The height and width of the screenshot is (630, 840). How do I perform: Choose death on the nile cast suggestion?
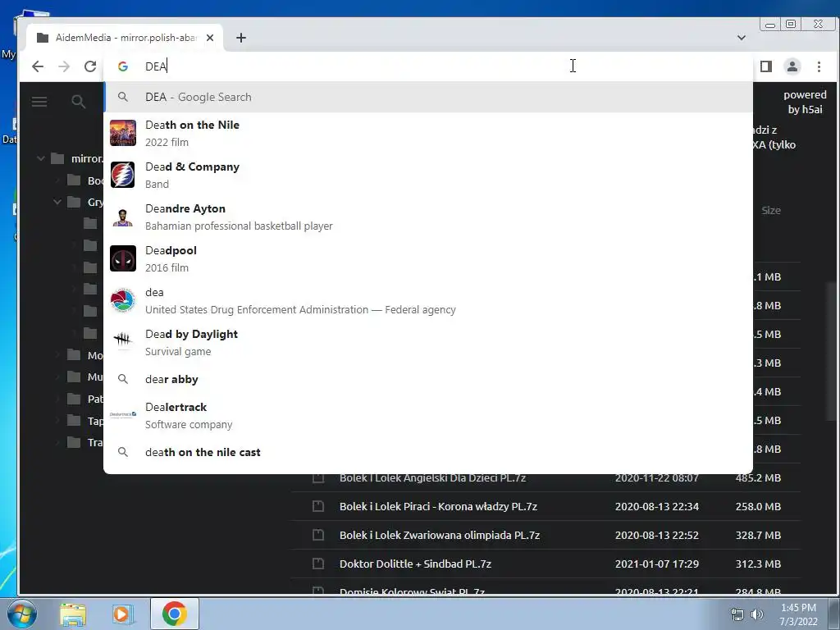428,452
